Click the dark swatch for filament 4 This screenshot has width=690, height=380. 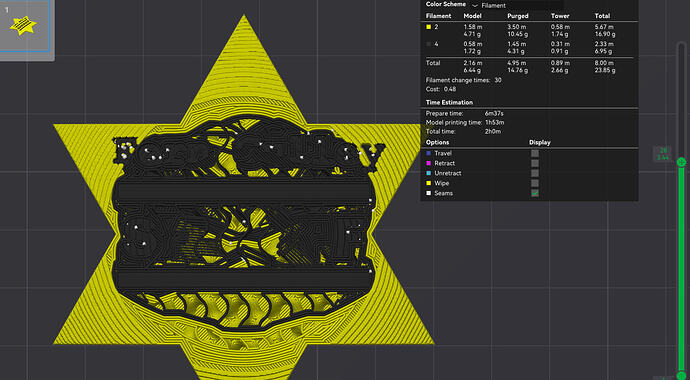click(429, 44)
